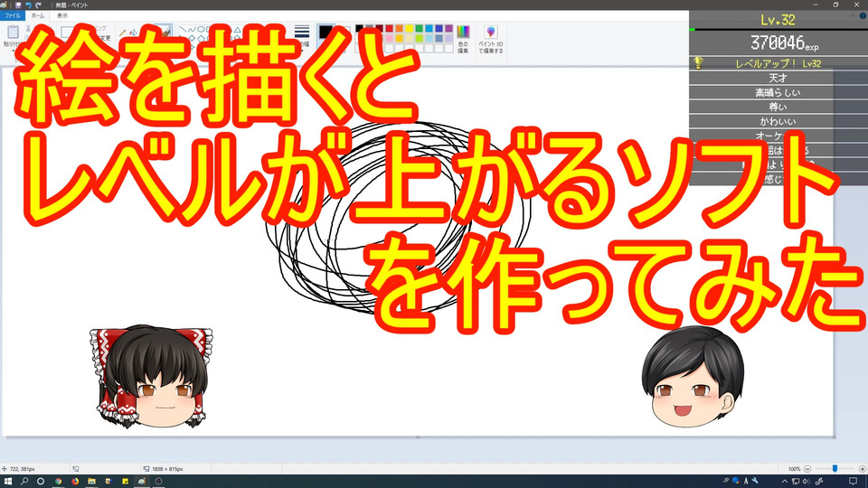Click the Lv.32 level label
The width and height of the screenshot is (868, 488).
pyautogui.click(x=778, y=21)
